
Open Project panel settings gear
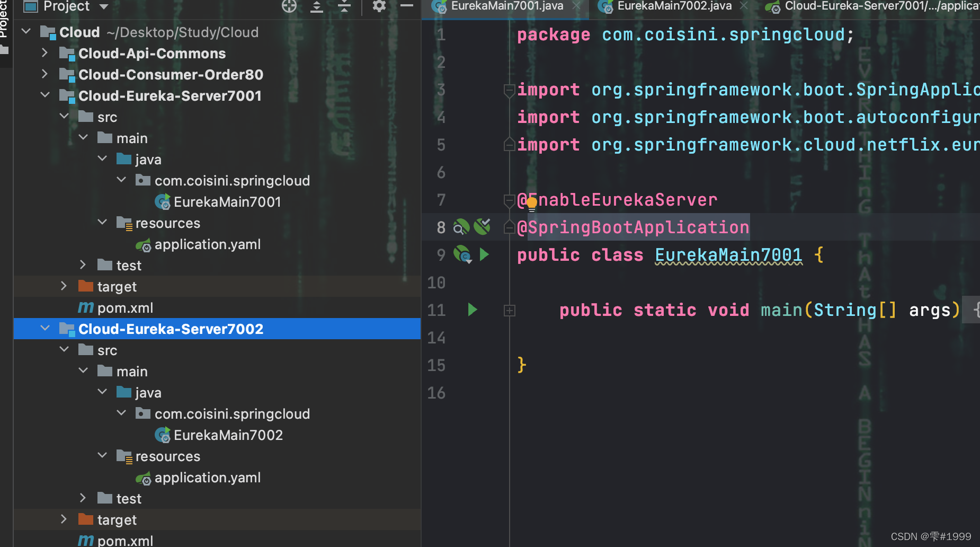click(x=379, y=6)
